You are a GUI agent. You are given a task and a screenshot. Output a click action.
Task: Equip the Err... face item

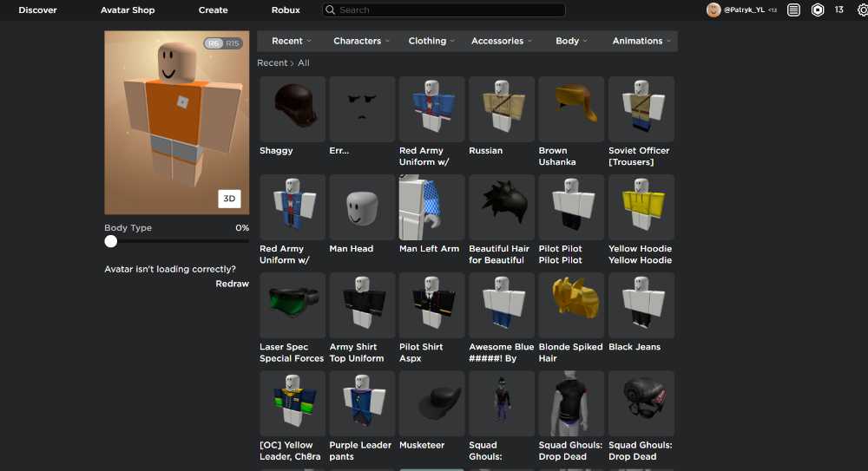[362, 109]
